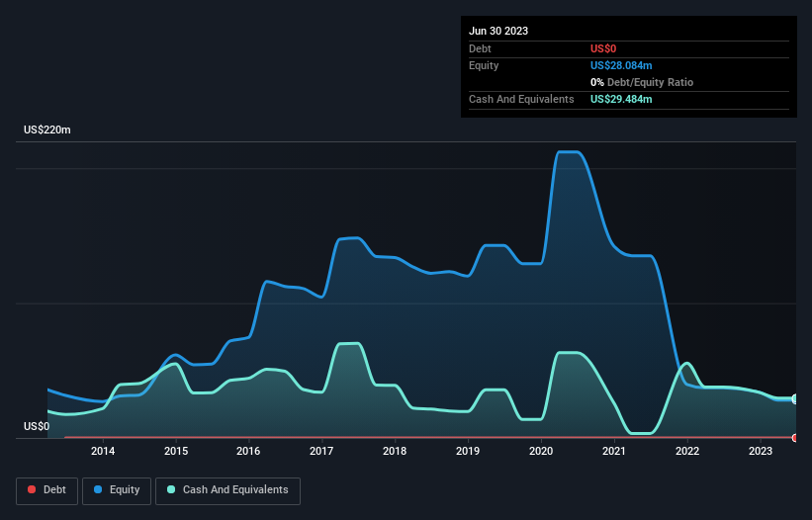Toggle the Debt legend button

point(46,490)
